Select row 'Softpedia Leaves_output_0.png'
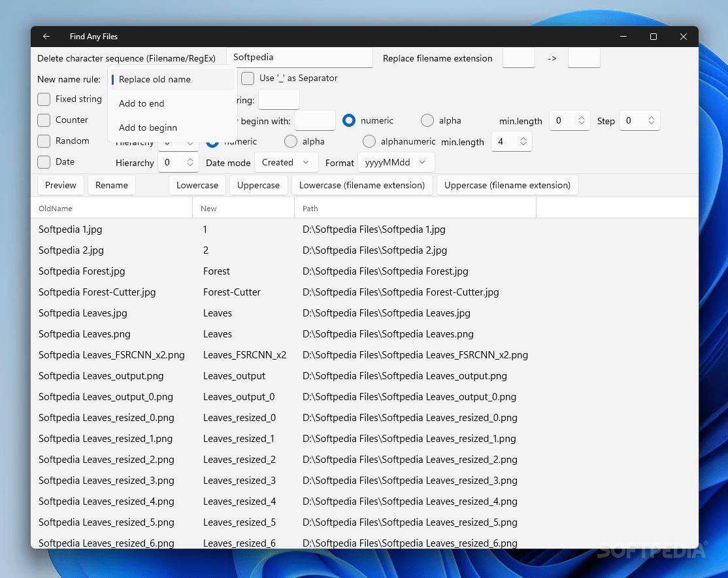This screenshot has width=728, height=578. (x=365, y=396)
